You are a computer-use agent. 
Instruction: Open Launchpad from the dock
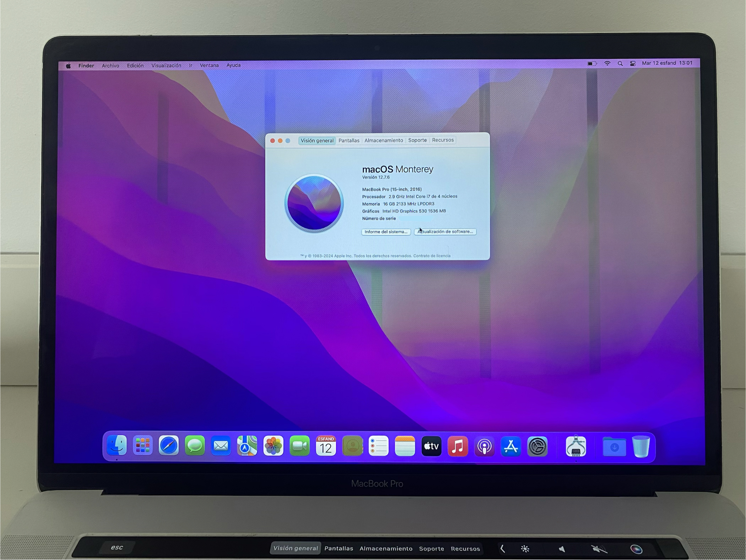tap(142, 445)
